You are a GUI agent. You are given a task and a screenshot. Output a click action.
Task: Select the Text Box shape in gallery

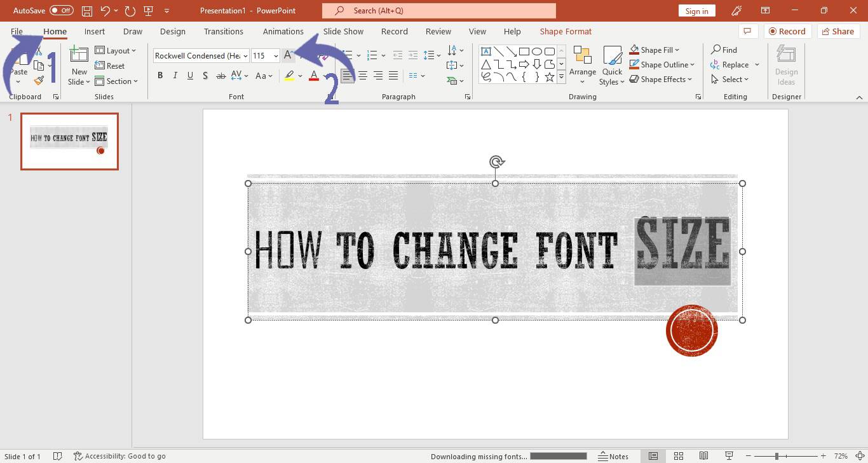pos(486,52)
